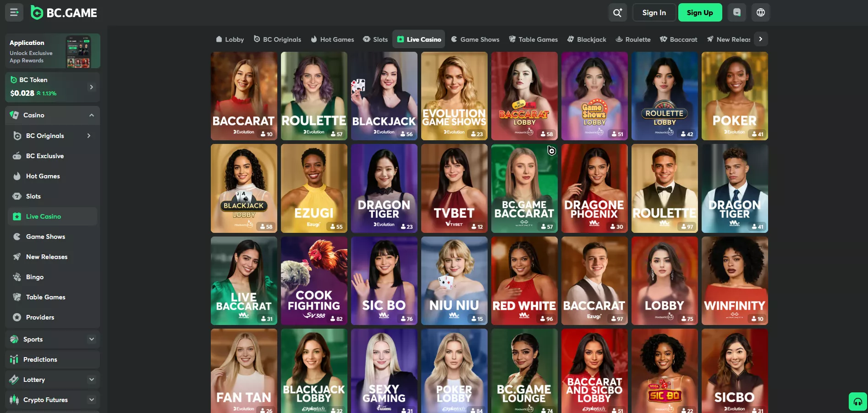The height and width of the screenshot is (413, 868).
Task: Show more category tabs with right arrow
Action: (761, 39)
